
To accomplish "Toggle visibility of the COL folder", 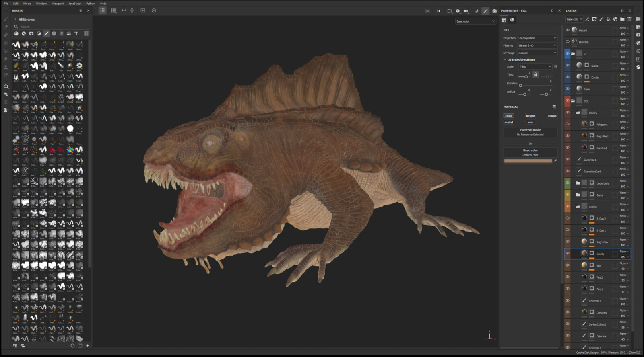I will click(568, 101).
